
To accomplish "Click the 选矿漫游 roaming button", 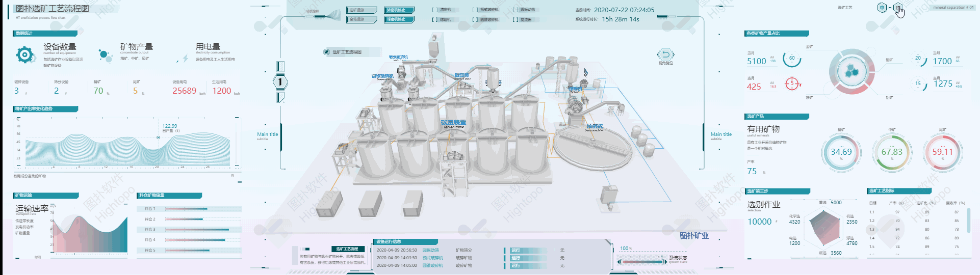I will point(362,10).
